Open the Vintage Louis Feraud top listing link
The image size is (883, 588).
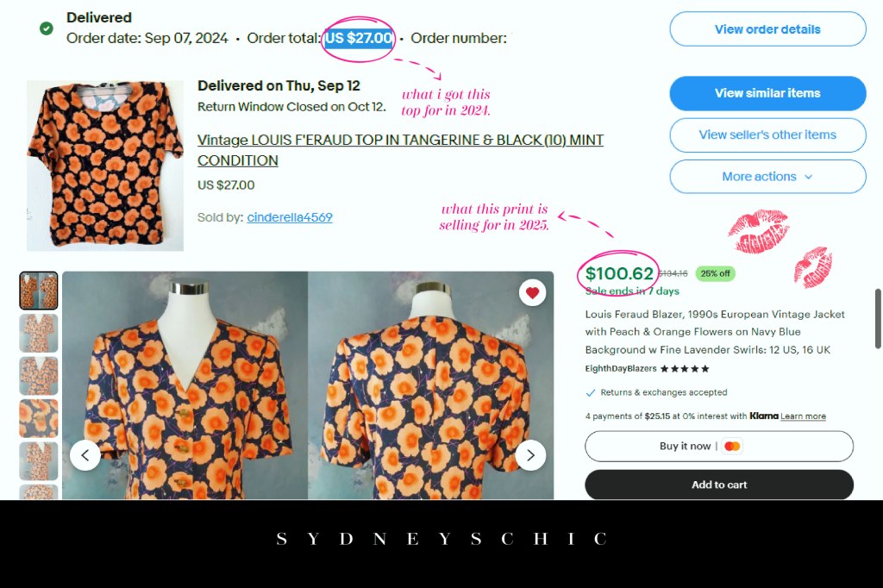coord(400,150)
